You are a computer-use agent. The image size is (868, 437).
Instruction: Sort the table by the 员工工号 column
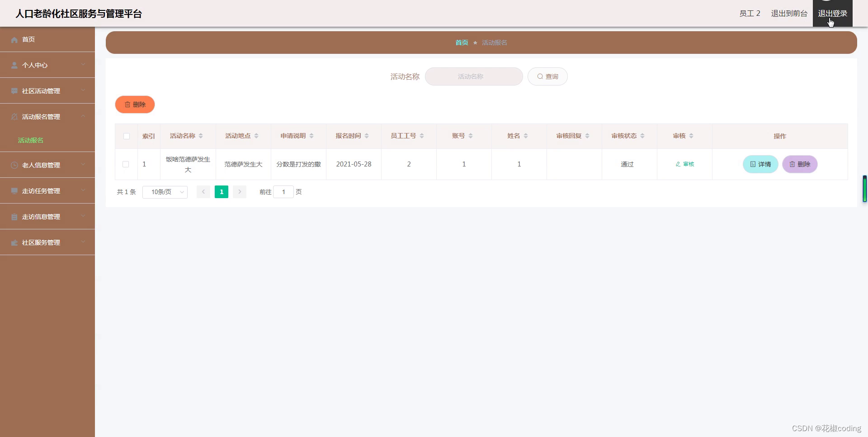[422, 136]
